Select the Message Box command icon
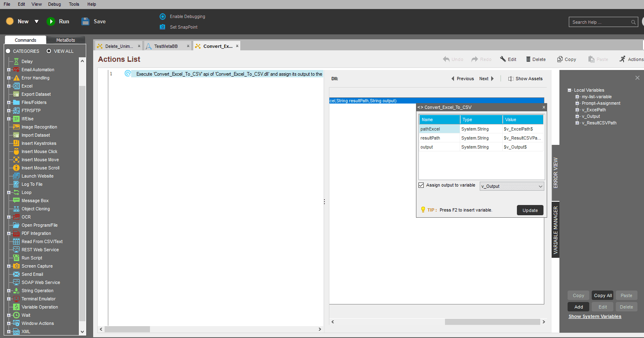The height and width of the screenshot is (338, 644). [16, 201]
